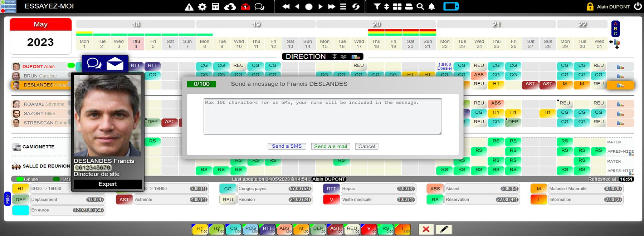Image resolution: width=644 pixels, height=236 pixels.
Task: Click the phone number 0612345678
Action: point(93,168)
